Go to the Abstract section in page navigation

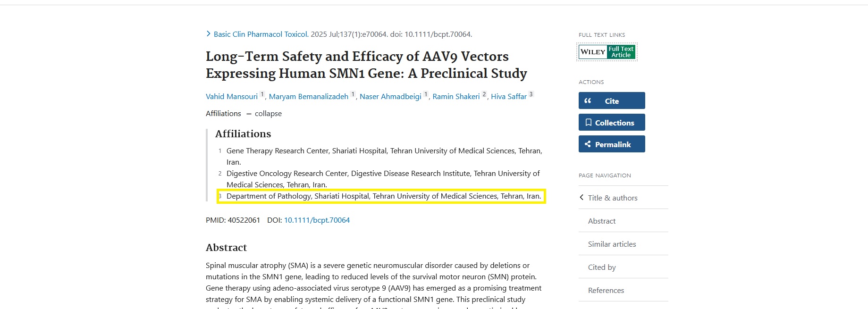point(602,221)
